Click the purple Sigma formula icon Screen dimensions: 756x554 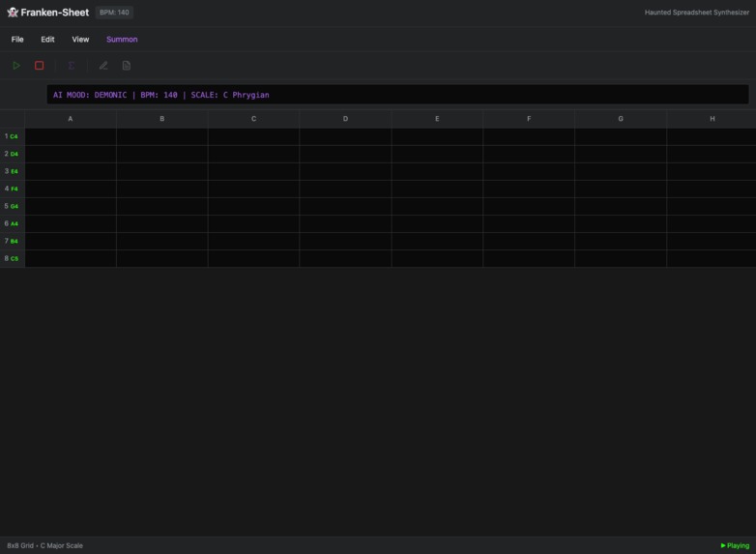click(72, 66)
